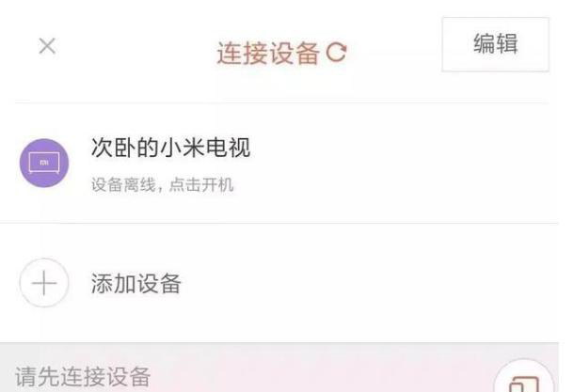The height and width of the screenshot is (392, 574).
Task: Click the 设备离线 status text
Action: [x=123, y=184]
